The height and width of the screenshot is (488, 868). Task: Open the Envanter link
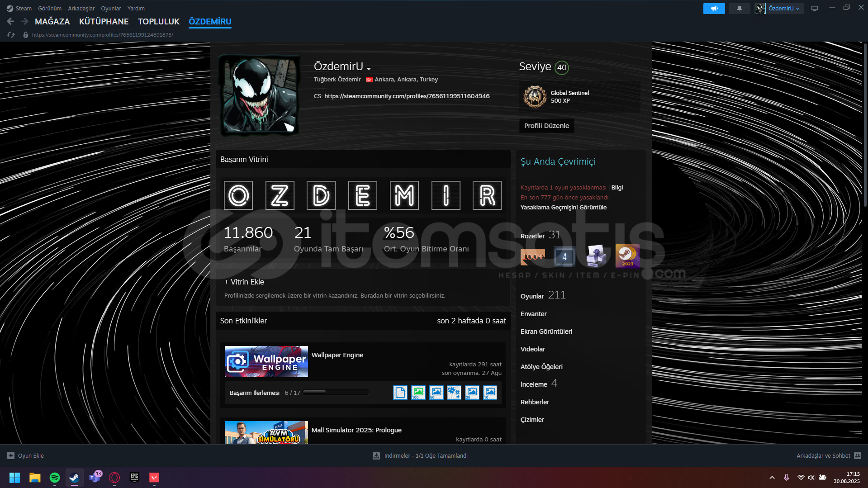pos(533,314)
